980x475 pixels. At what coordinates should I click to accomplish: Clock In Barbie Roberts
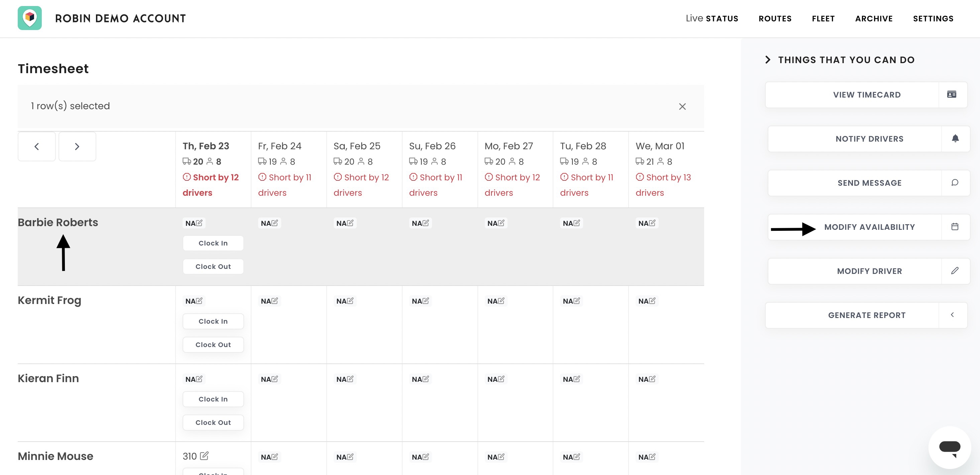pos(213,243)
